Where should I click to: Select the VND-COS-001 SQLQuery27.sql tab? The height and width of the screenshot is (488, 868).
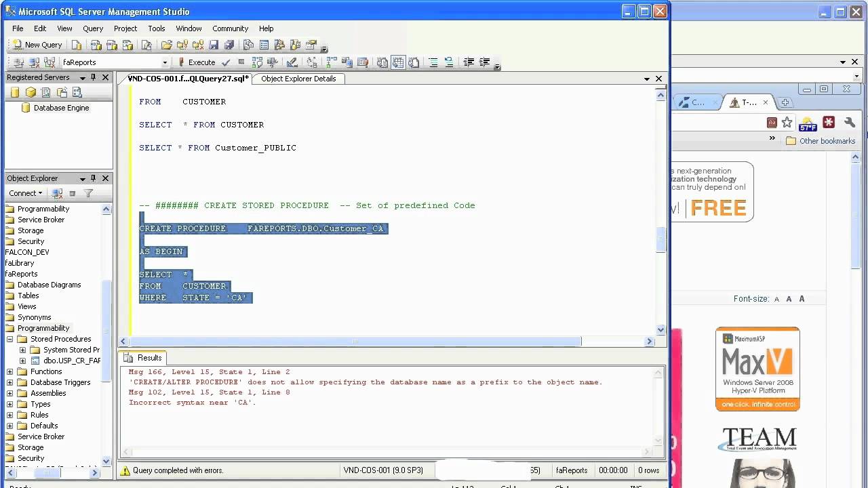[188, 79]
